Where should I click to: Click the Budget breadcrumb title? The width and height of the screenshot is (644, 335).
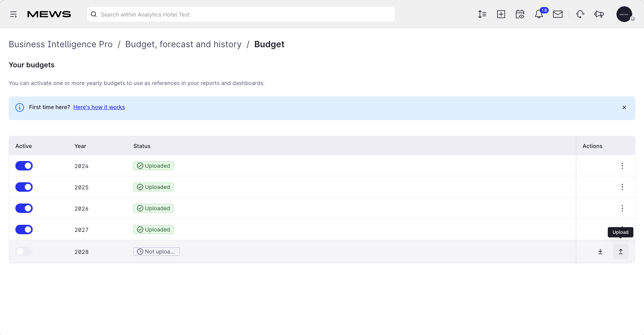point(269,44)
